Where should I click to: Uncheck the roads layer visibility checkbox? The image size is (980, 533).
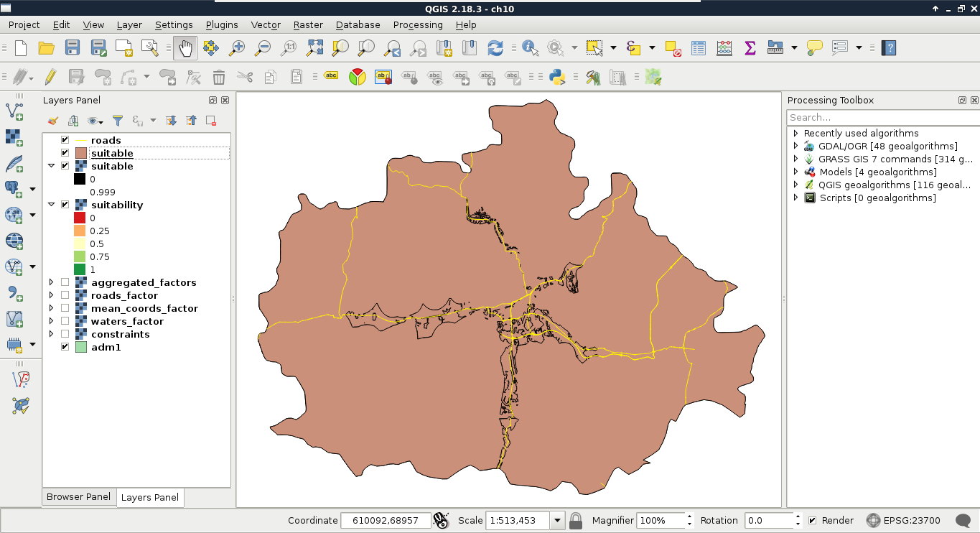65,140
